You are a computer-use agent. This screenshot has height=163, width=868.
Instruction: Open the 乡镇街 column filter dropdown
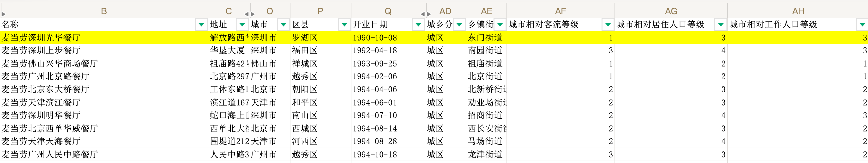[x=500, y=24]
